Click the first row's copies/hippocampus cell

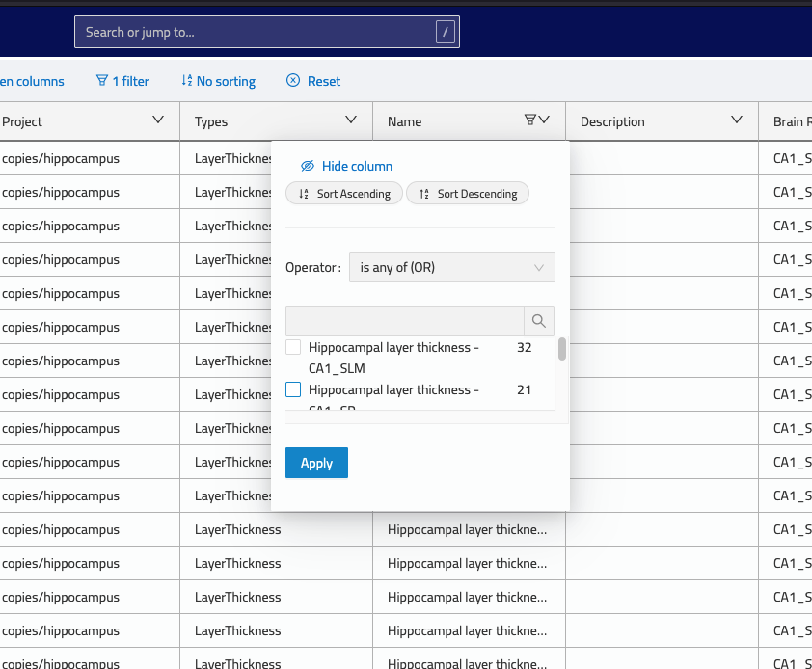click(89, 158)
